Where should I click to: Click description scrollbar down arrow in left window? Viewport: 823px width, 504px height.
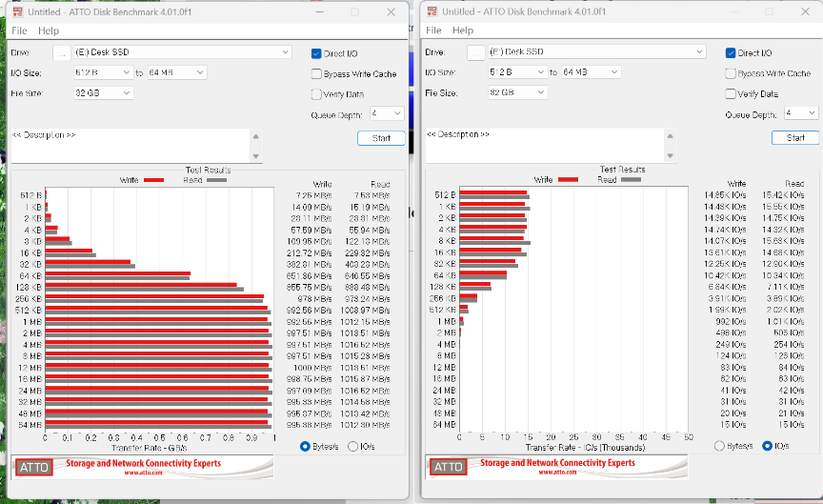pyautogui.click(x=256, y=156)
